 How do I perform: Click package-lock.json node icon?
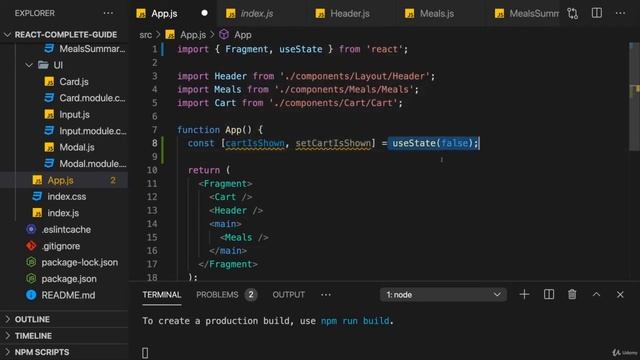[x=31, y=262]
